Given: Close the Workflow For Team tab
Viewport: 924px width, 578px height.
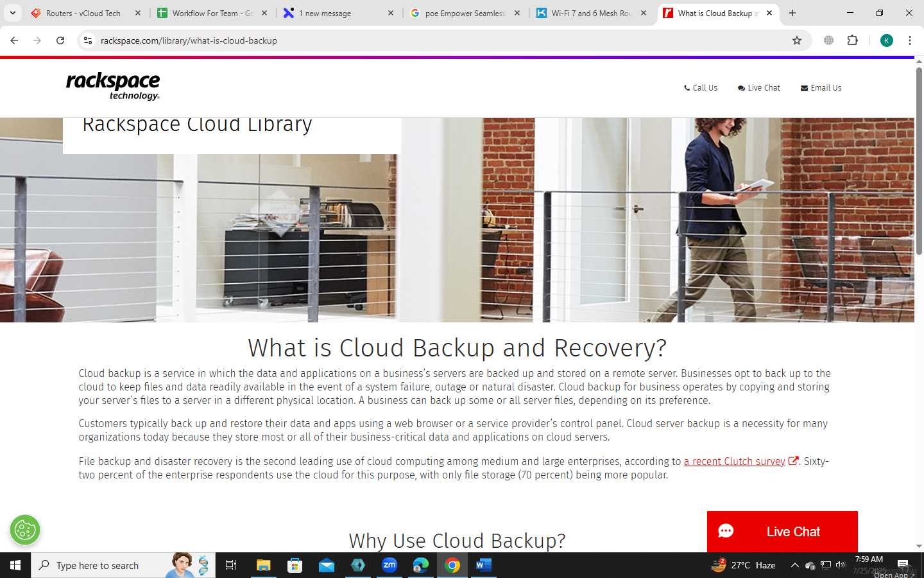Looking at the screenshot, I should (264, 13).
